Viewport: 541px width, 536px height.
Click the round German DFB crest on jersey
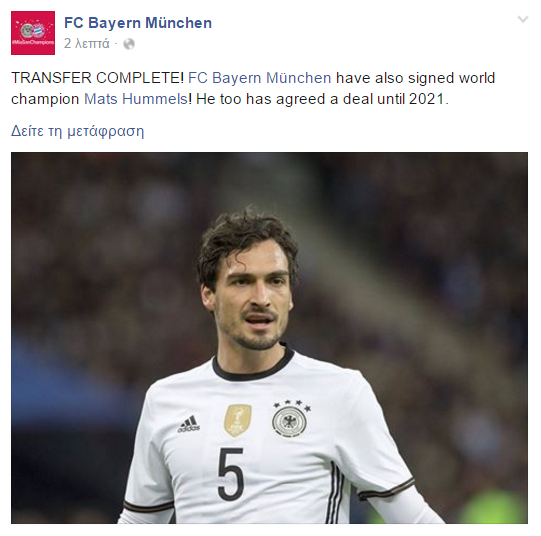tap(289, 421)
